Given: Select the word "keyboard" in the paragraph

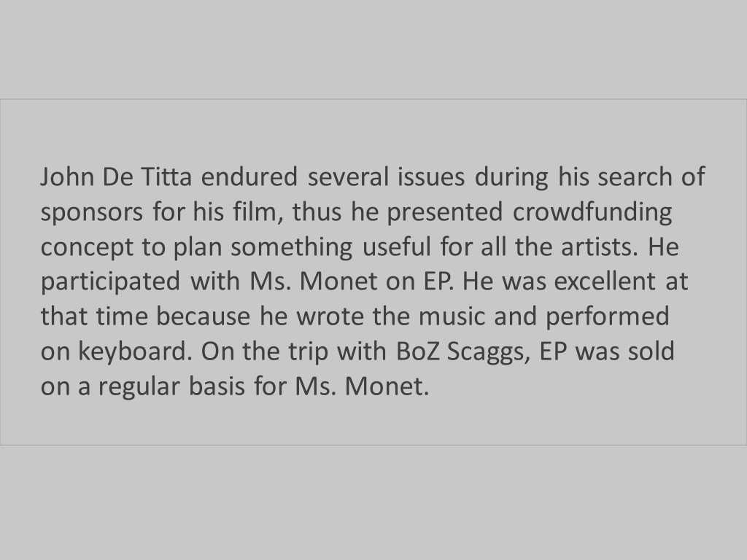Looking at the screenshot, I should pos(133,351).
